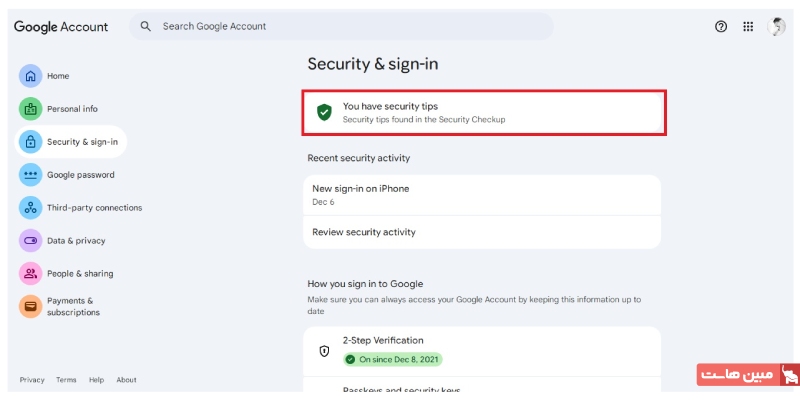Click the Google password icon
800x400 pixels.
[x=31, y=175]
